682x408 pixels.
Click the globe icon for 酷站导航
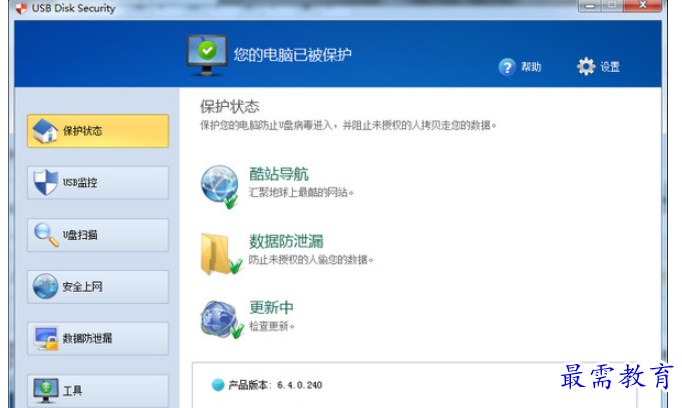point(220,186)
